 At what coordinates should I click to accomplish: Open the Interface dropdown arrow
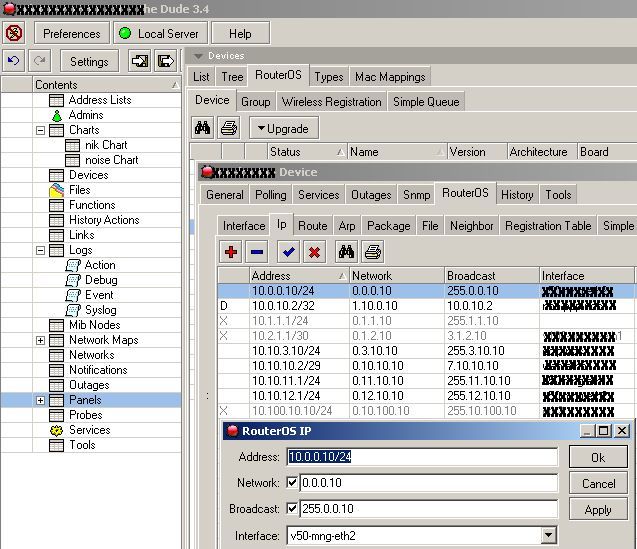548,535
